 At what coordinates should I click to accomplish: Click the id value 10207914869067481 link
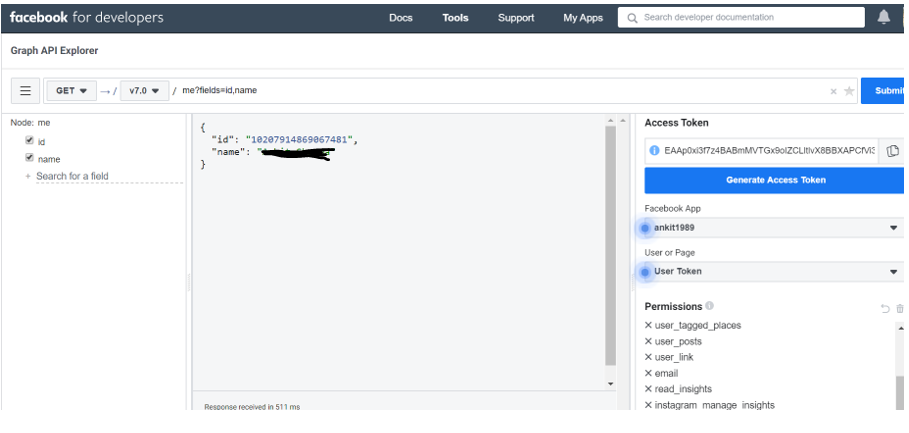(299, 140)
